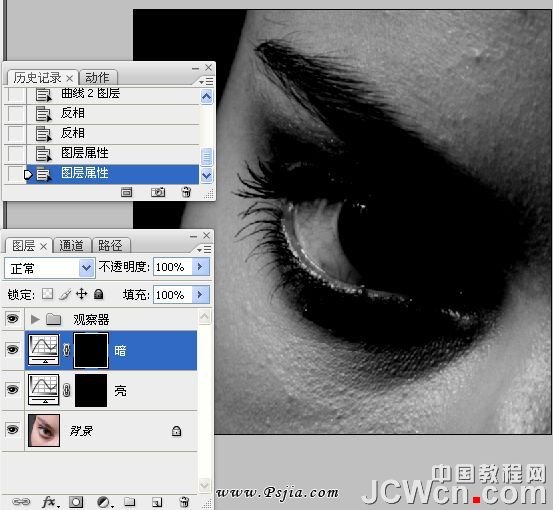Set history brush source for unselected 图层属性
This screenshot has height=510, width=553.
point(16,154)
